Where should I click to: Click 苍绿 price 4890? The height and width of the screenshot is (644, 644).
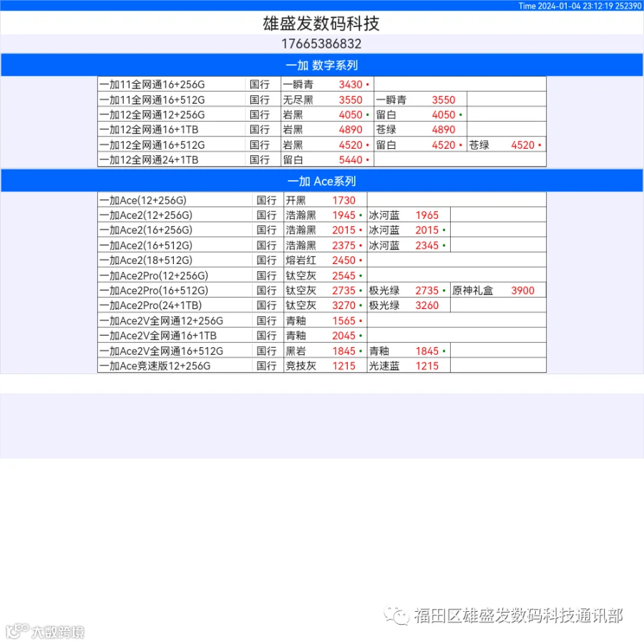tap(443, 130)
